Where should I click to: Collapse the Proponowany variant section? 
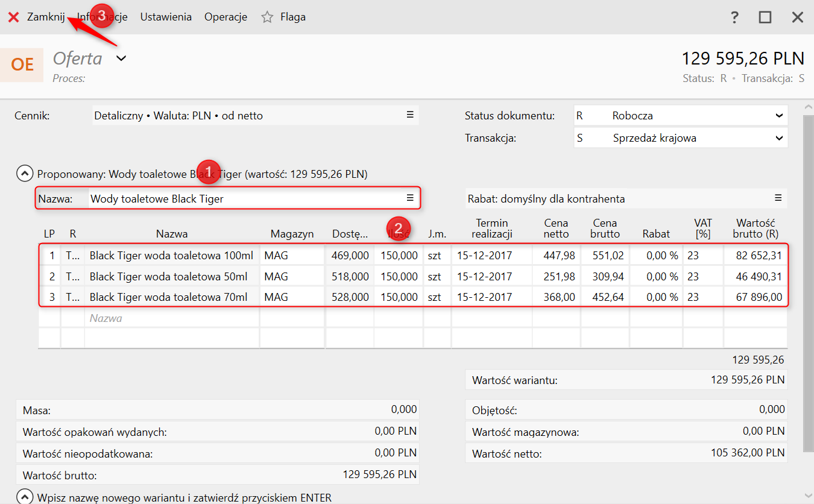tap(25, 174)
